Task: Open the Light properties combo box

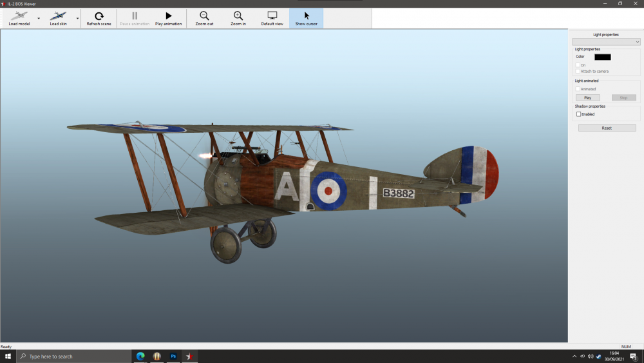Action: [605, 42]
